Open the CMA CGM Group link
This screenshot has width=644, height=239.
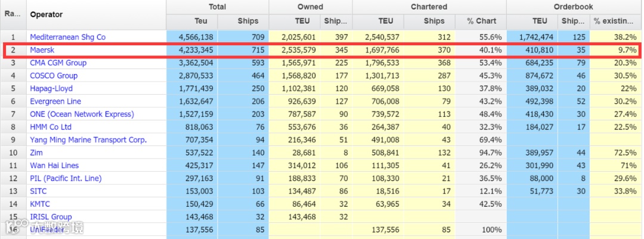pyautogui.click(x=58, y=63)
